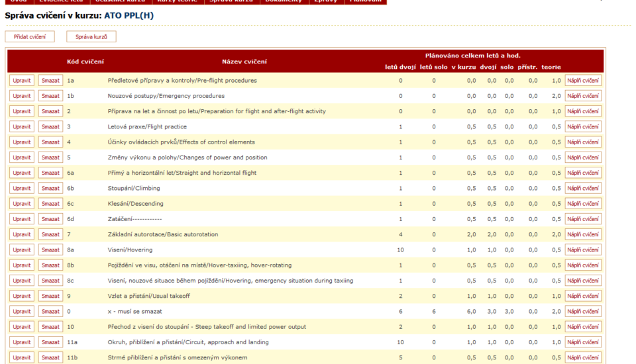Open Správa kurzů
636x364 pixels.
pos(91,36)
